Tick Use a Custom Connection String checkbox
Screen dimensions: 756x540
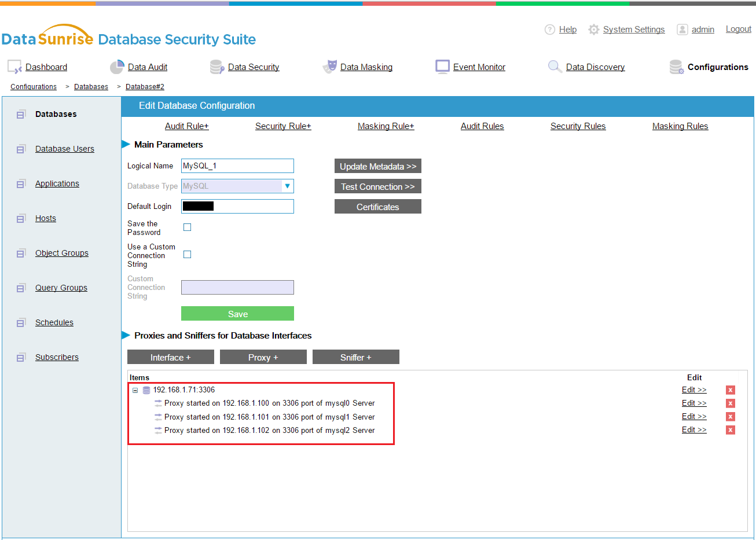pyautogui.click(x=187, y=255)
